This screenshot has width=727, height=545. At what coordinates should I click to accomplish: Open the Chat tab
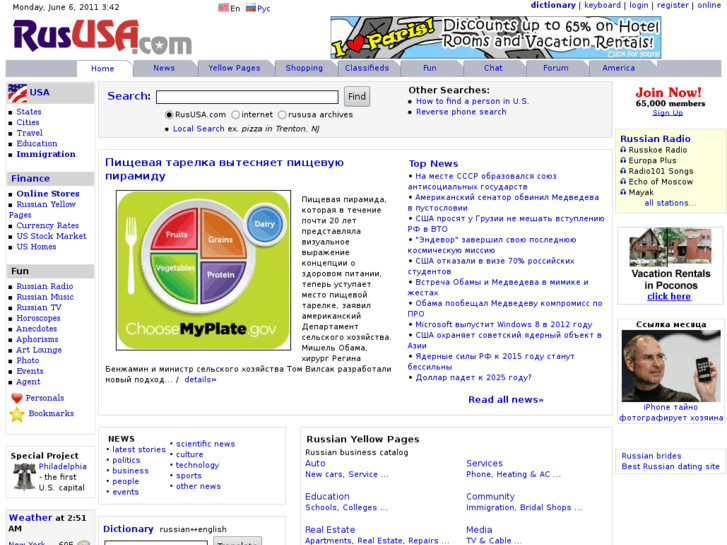click(493, 68)
